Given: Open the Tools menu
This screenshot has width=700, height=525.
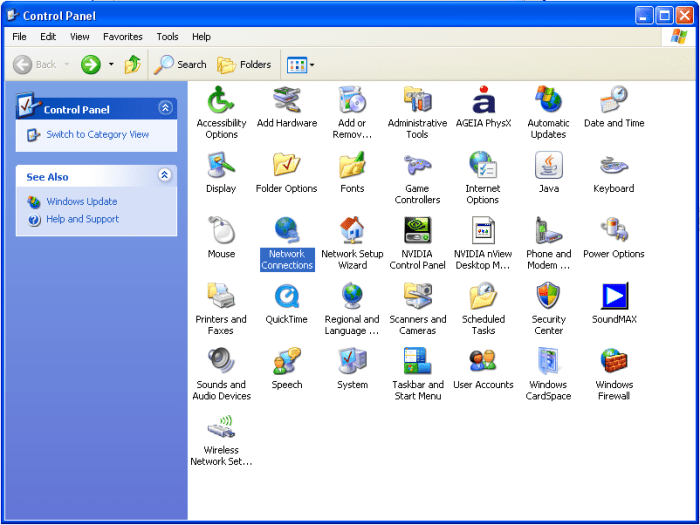Looking at the screenshot, I should 167,37.
